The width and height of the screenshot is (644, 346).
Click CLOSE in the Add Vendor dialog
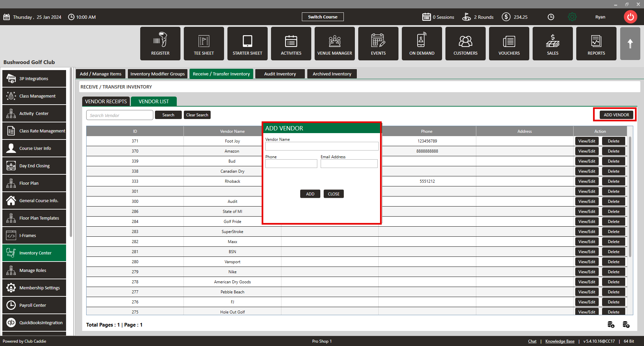point(334,194)
